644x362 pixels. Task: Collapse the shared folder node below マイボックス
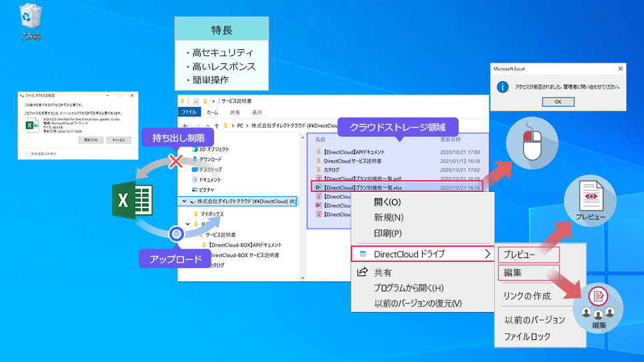(x=188, y=225)
